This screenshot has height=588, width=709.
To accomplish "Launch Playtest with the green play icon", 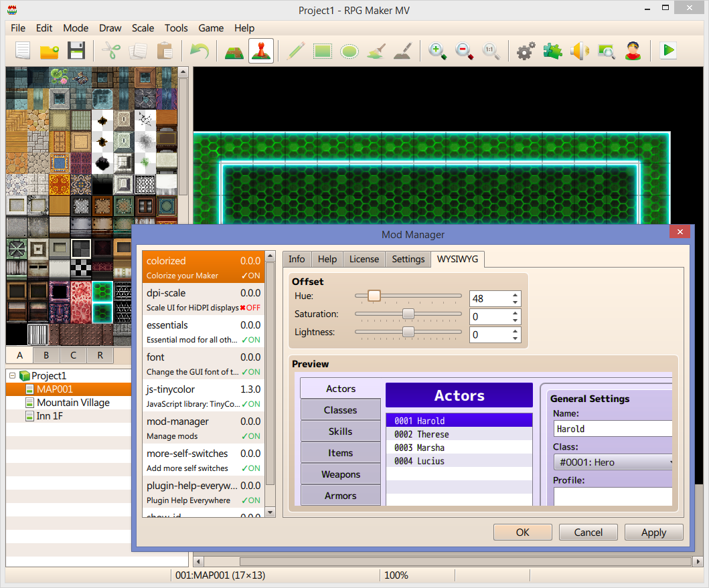I will click(668, 51).
